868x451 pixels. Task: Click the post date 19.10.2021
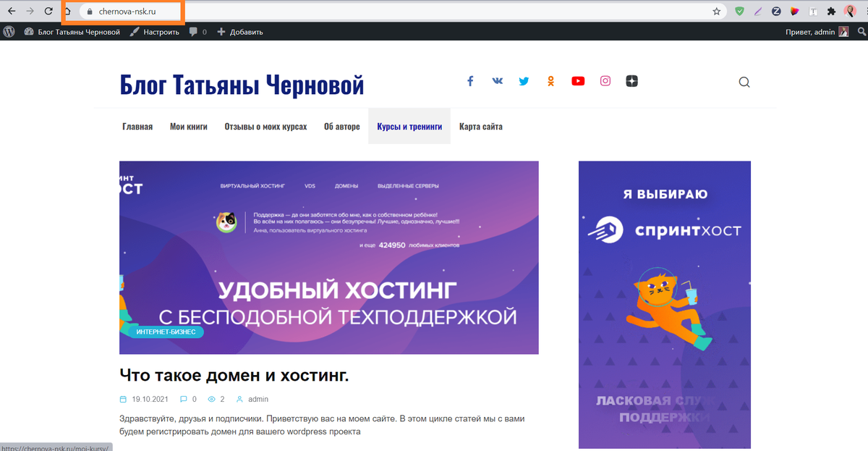tap(150, 399)
